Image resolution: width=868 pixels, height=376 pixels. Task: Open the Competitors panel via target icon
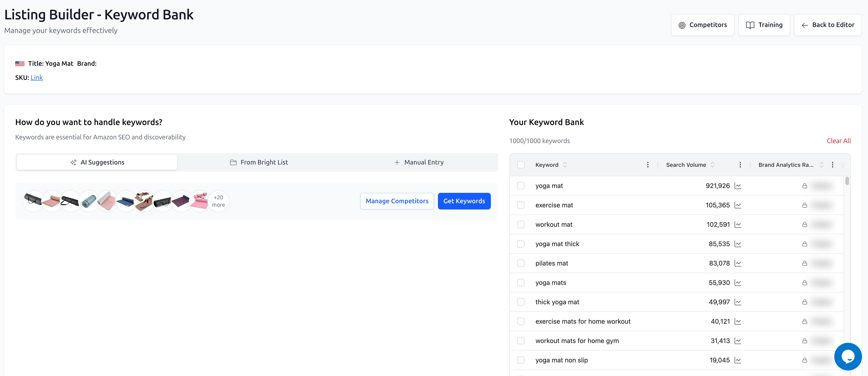(x=682, y=25)
